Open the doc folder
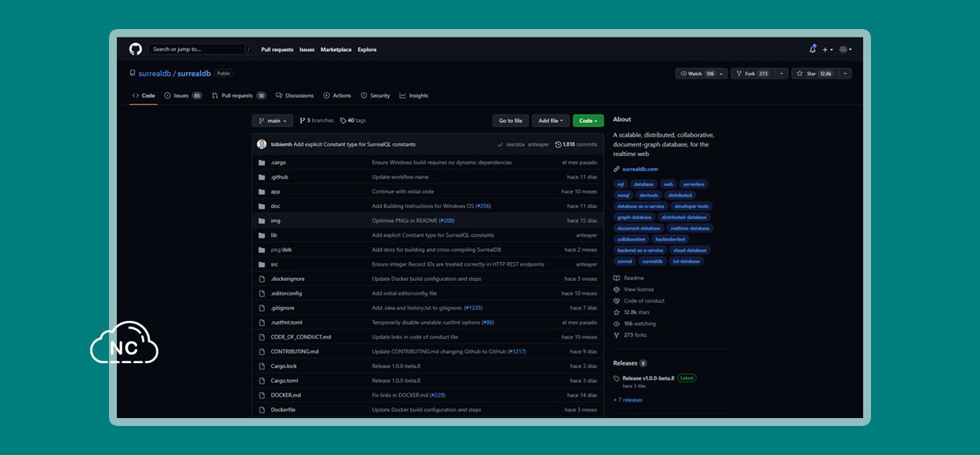Image resolution: width=980 pixels, height=455 pixels. pos(275,206)
